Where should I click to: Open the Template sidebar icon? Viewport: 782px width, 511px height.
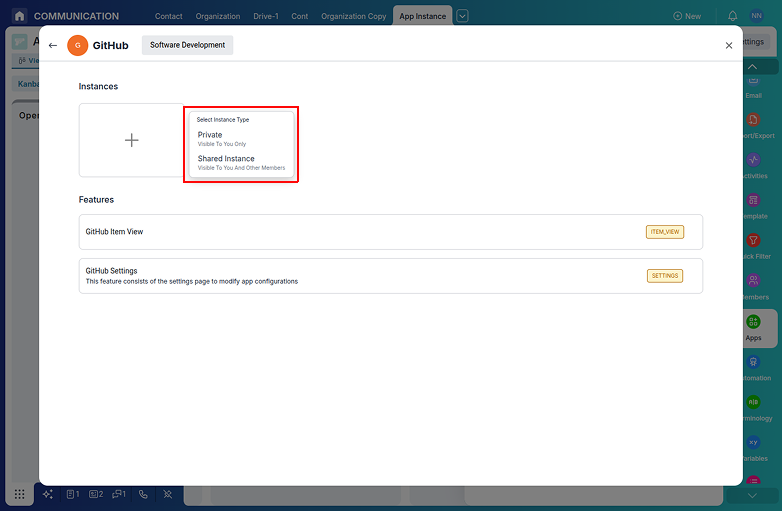753,200
